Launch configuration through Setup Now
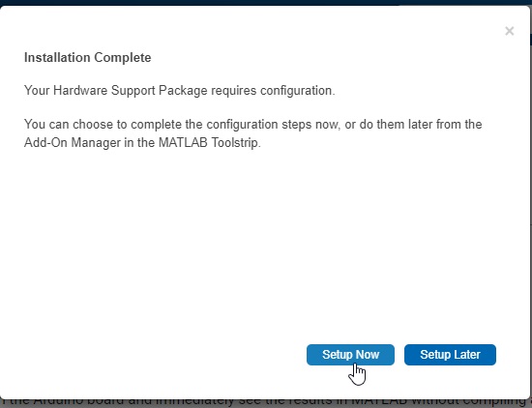The width and height of the screenshot is (532, 408). [x=350, y=355]
